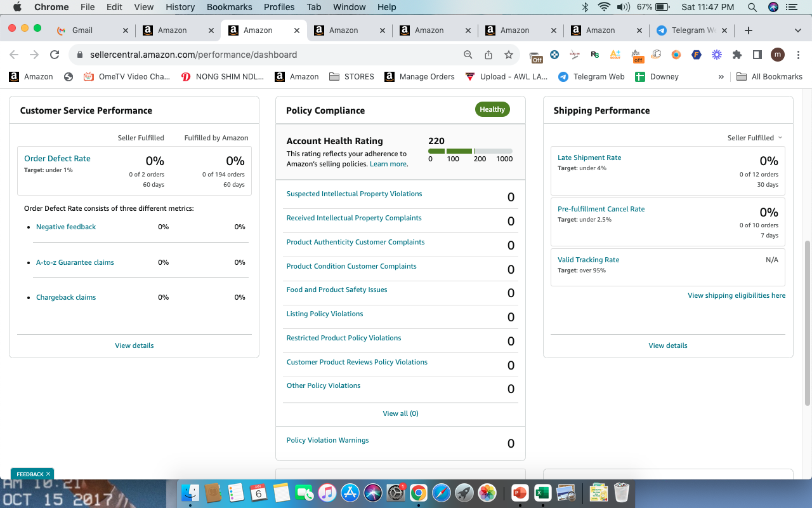
Task: Close the Gmail tab
Action: tap(125, 30)
